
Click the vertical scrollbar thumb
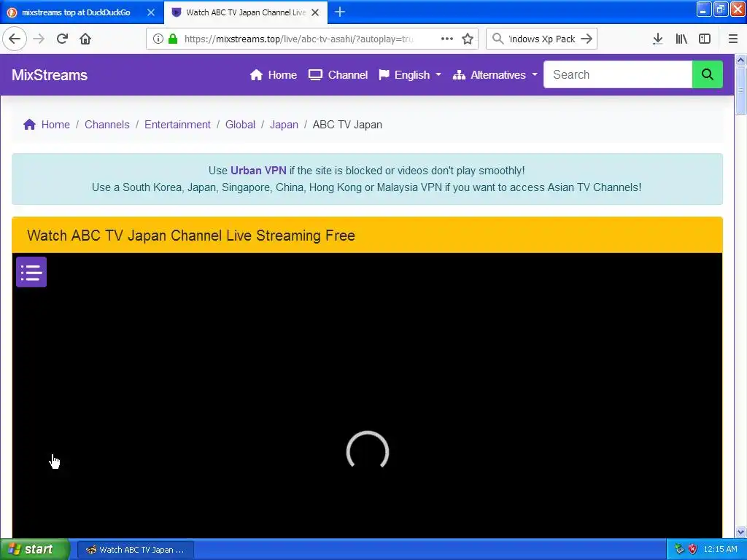click(x=740, y=90)
